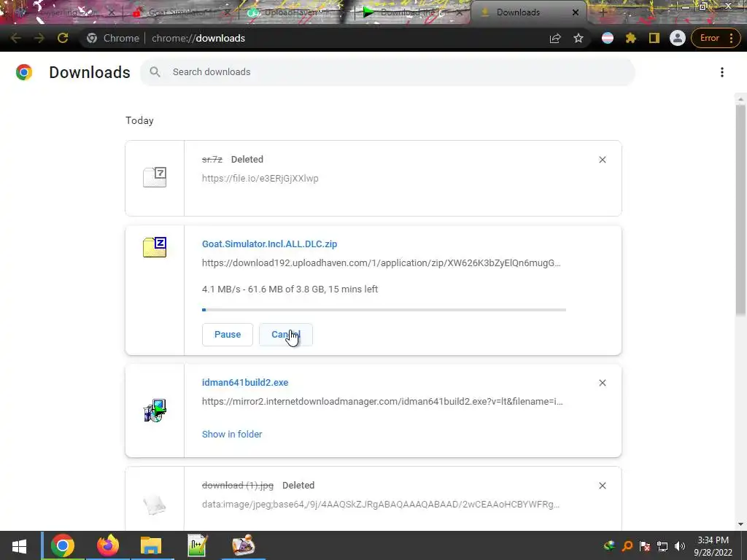Image resolution: width=747 pixels, height=560 pixels.
Task: Open Goat.Simulator.Incl.ALL.DLC.zip link
Action: [270, 244]
